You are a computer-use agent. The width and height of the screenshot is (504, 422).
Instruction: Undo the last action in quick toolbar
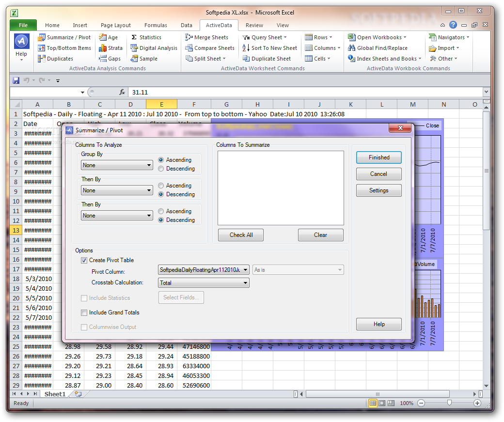coord(26,80)
